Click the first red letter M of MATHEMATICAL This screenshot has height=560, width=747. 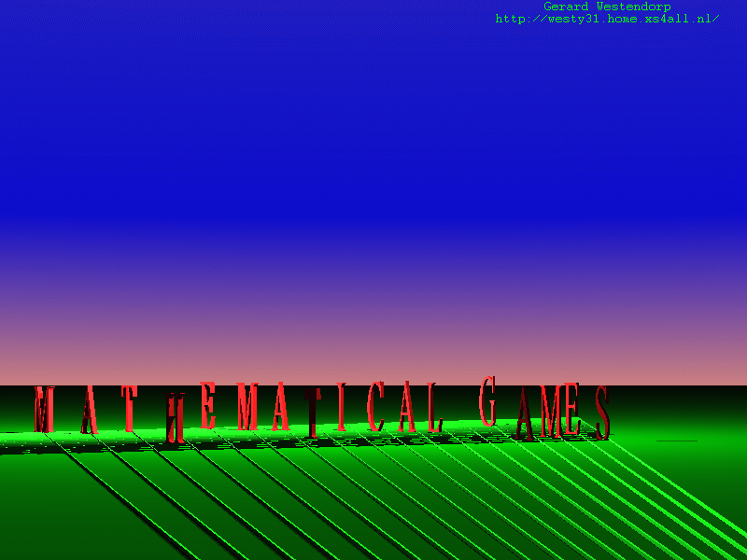point(43,411)
